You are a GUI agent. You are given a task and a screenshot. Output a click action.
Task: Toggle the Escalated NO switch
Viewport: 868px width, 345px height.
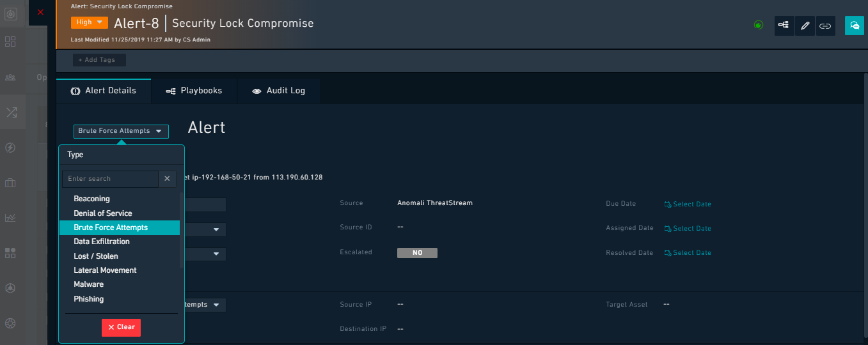[417, 253]
